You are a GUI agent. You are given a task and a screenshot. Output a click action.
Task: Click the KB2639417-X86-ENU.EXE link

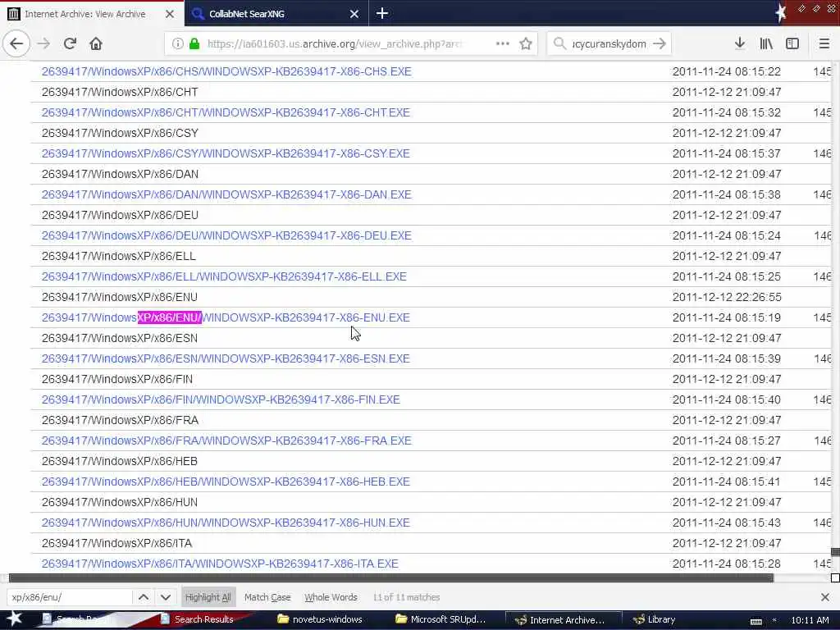pos(226,317)
